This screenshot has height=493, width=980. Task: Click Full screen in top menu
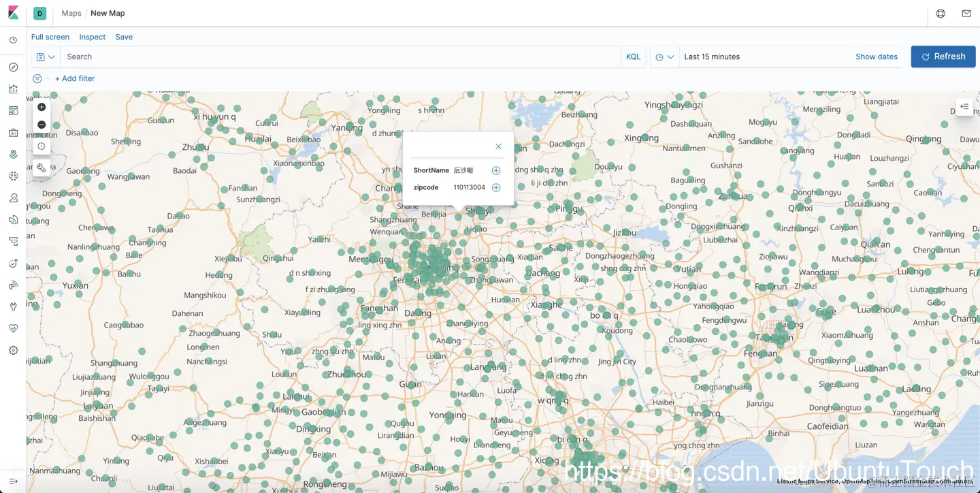tap(50, 37)
